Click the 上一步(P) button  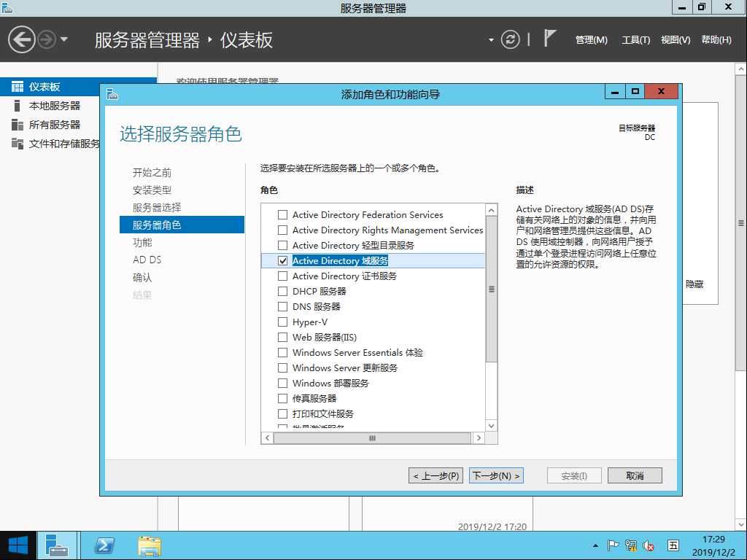436,475
